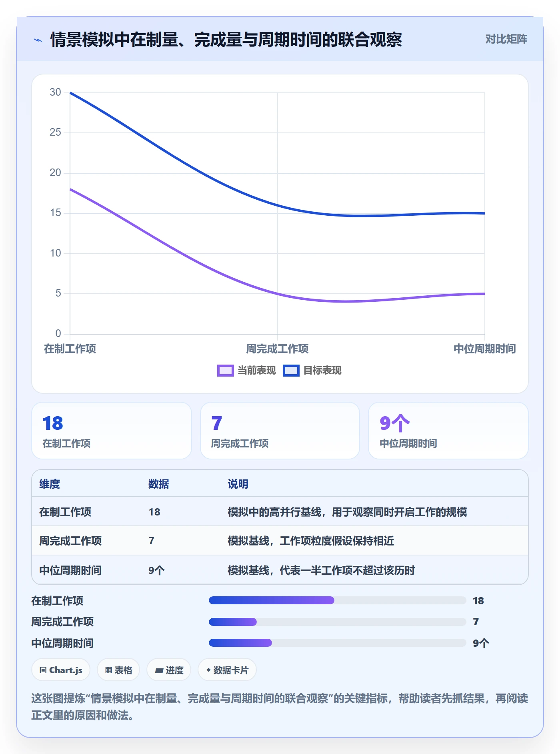Click the description 模拟基线，工作项粒度假设保持相近
Image resolution: width=560 pixels, height=754 pixels.
pyautogui.click(x=311, y=541)
